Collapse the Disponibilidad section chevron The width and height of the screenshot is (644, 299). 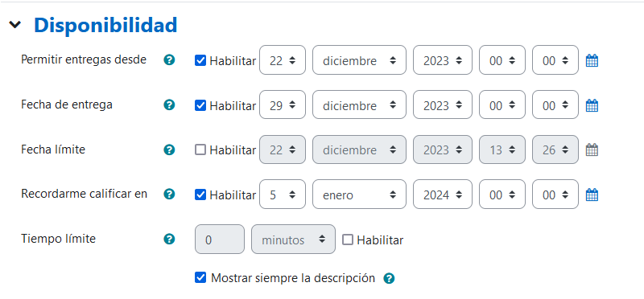point(15,25)
